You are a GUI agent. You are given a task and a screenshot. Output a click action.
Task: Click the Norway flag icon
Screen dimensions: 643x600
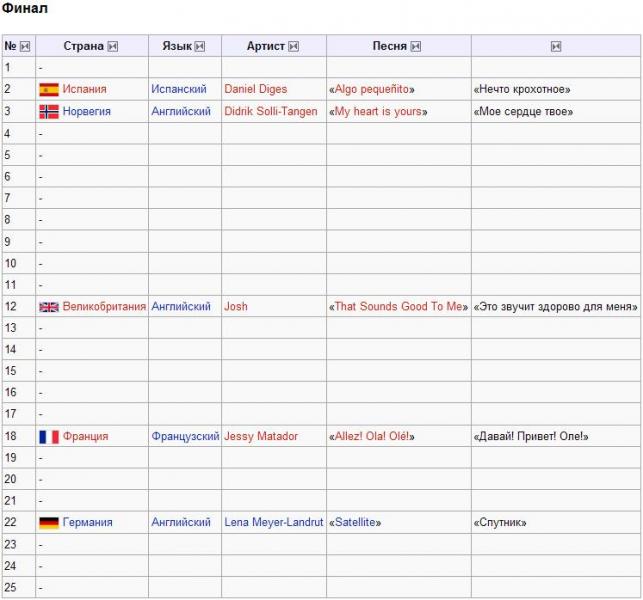point(49,112)
